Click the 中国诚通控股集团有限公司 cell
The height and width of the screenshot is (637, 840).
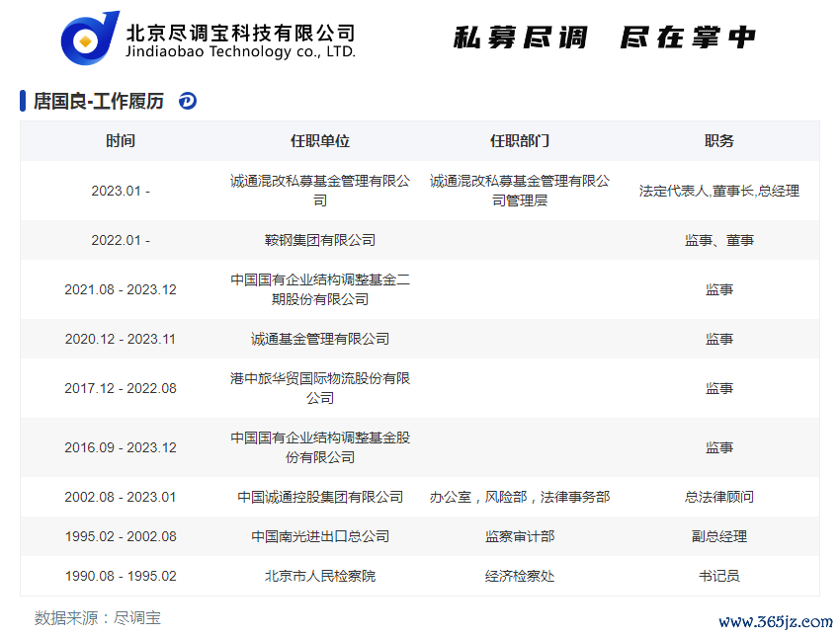(x=320, y=497)
